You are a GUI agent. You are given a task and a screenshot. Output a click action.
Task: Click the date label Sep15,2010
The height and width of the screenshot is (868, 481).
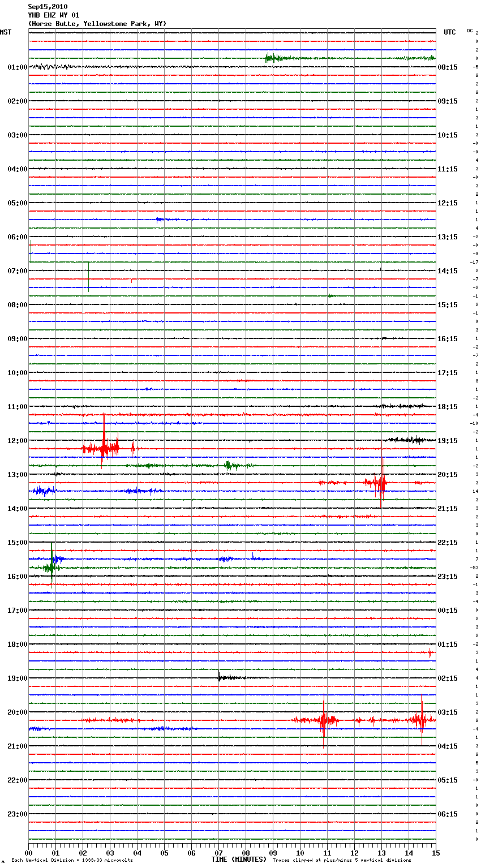coord(48,7)
